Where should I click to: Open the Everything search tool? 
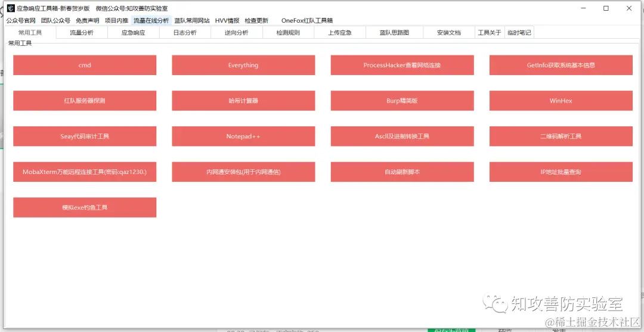243,65
